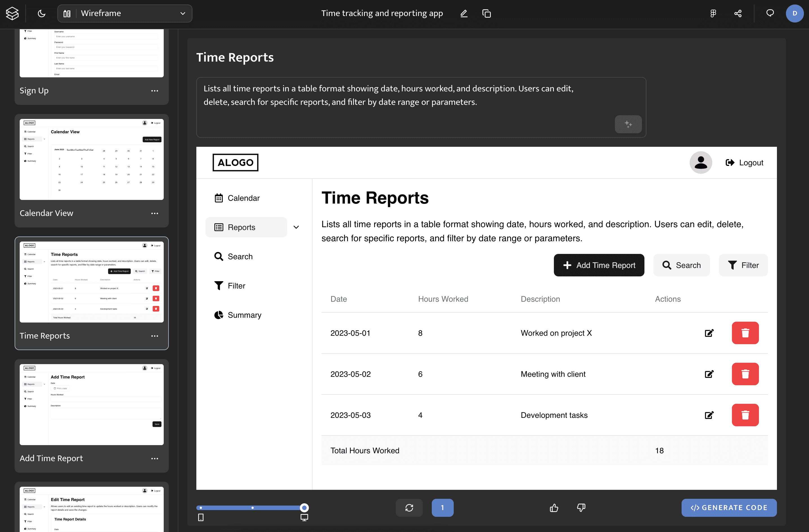Edit the 2023-05-01 report
The image size is (809, 532).
(709, 333)
